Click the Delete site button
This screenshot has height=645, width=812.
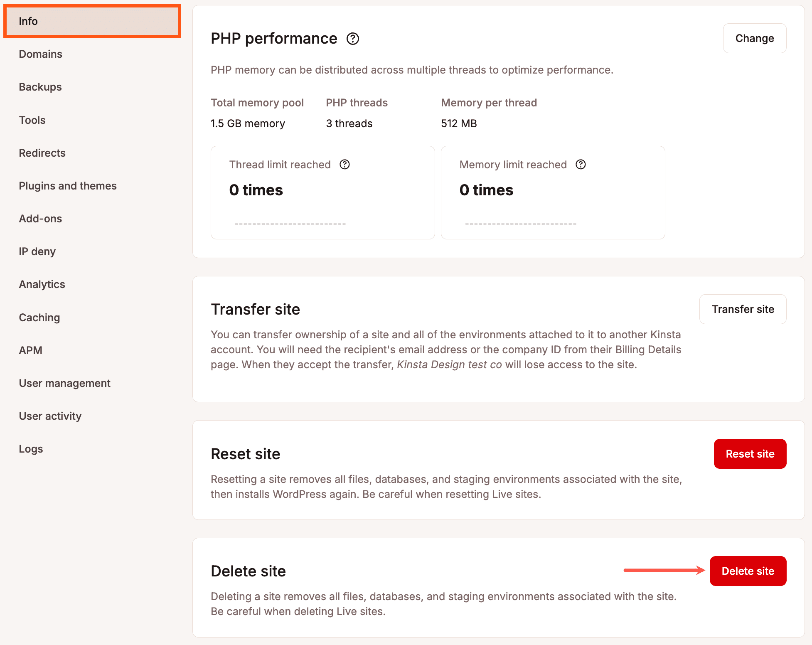tap(748, 571)
